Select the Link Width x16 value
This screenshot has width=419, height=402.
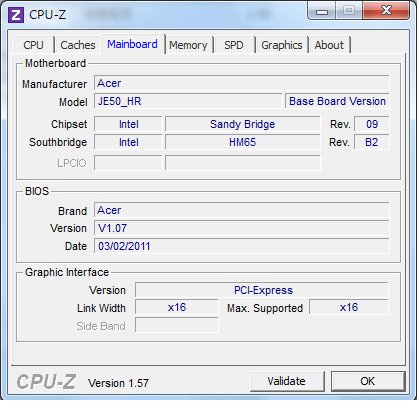(x=177, y=307)
